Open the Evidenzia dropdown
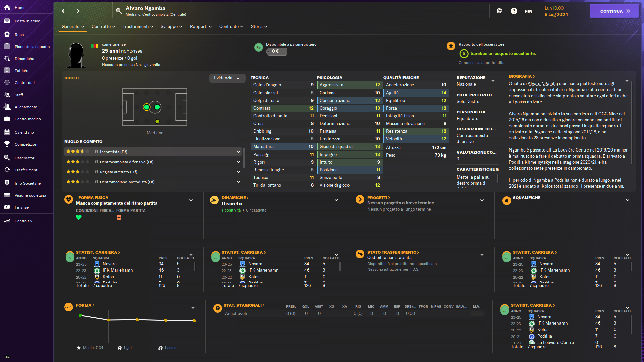The image size is (644, 362). point(227,78)
